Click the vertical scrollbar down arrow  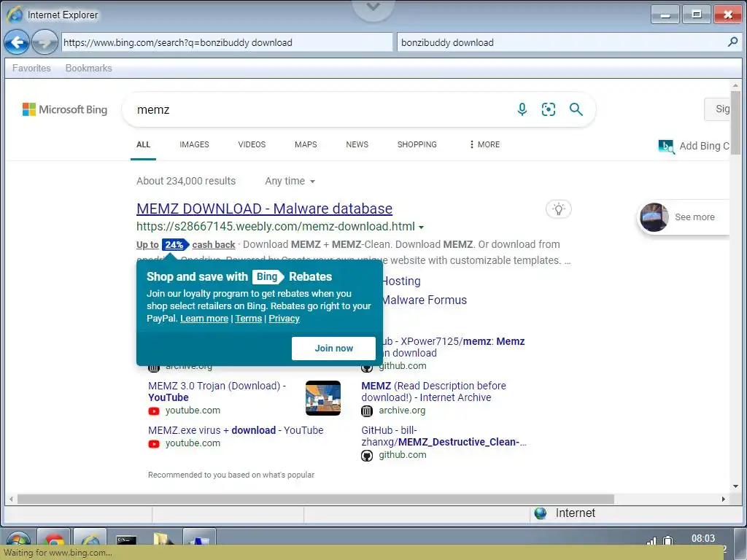tap(735, 486)
